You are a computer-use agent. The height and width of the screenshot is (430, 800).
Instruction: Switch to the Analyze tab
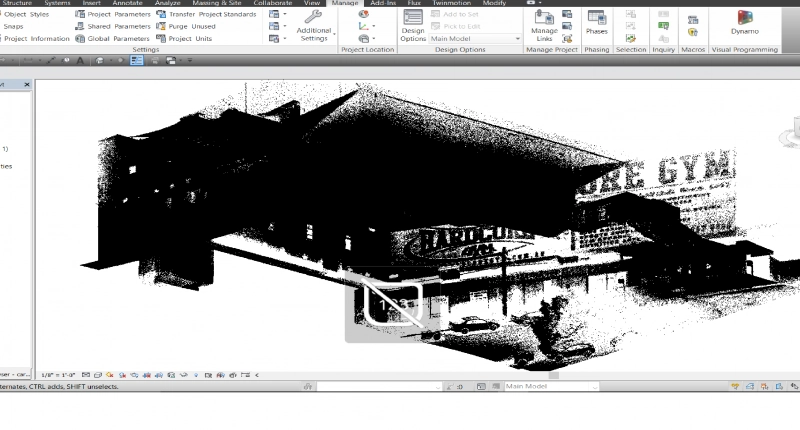pos(167,3)
